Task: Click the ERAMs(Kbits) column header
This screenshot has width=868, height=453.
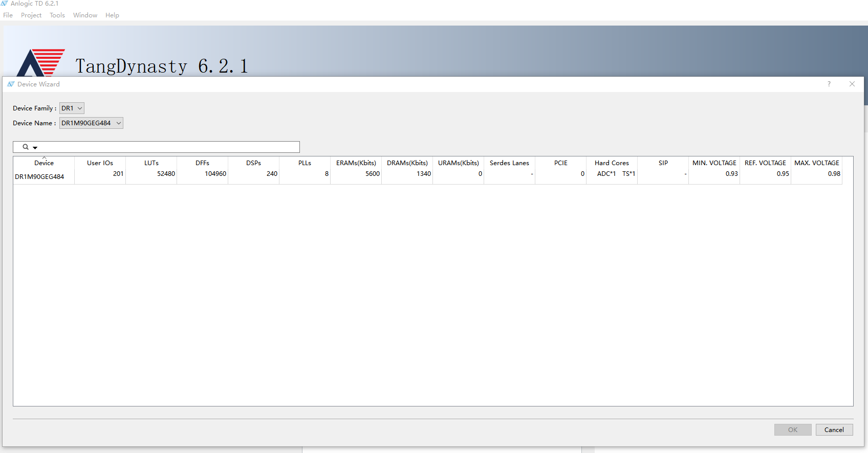Action: click(356, 163)
